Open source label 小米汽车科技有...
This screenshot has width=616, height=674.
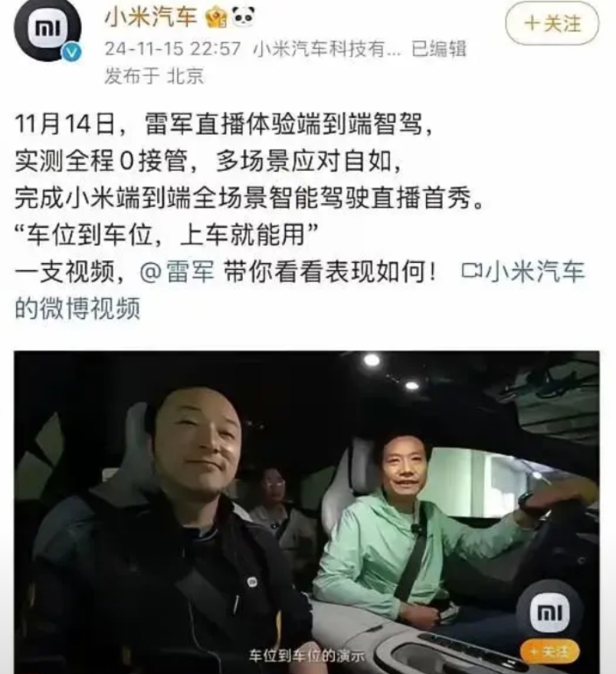(x=327, y=49)
